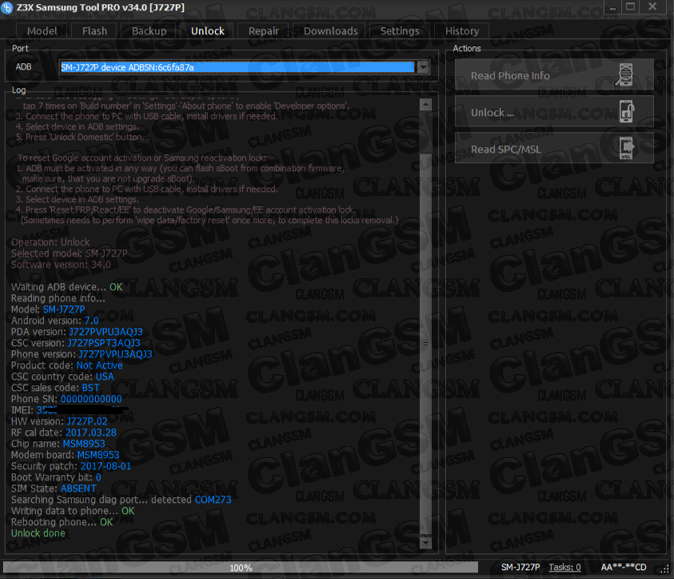Image resolution: width=674 pixels, height=579 pixels.
Task: Click the RF cal date 2017.03.28 line
Action: click(x=64, y=432)
